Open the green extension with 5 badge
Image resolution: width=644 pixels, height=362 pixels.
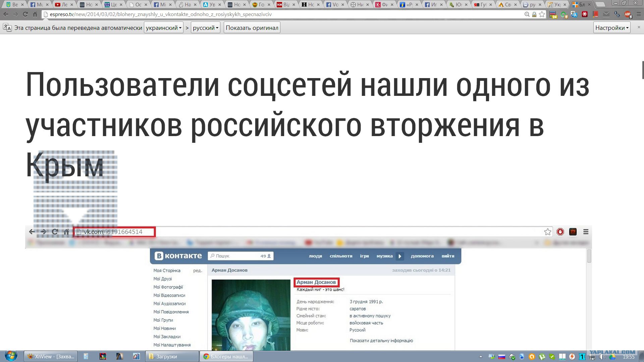[x=564, y=14]
